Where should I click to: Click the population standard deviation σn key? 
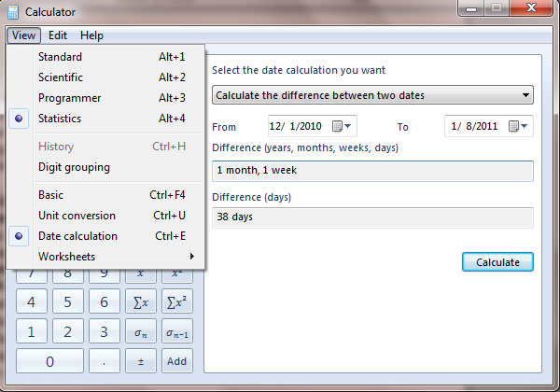[x=141, y=331]
